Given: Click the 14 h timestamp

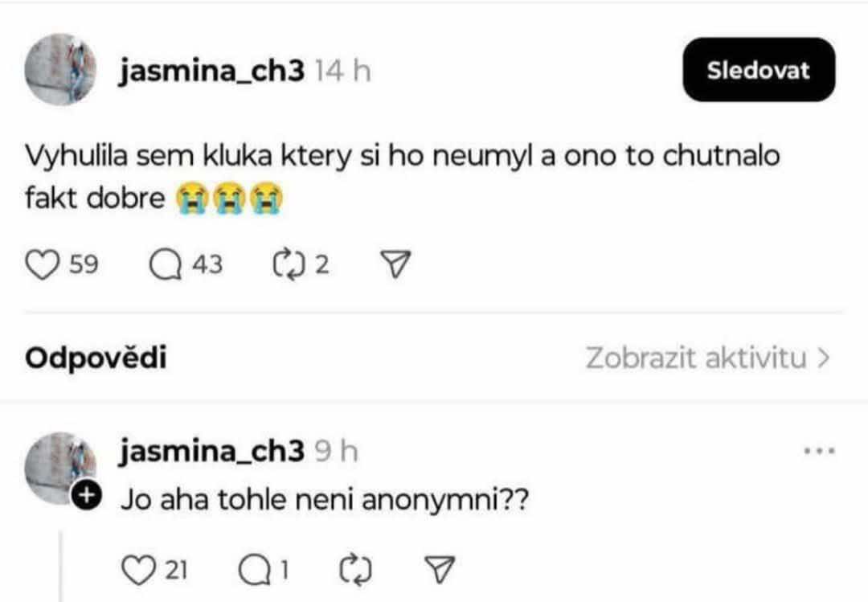Looking at the screenshot, I should 342,71.
